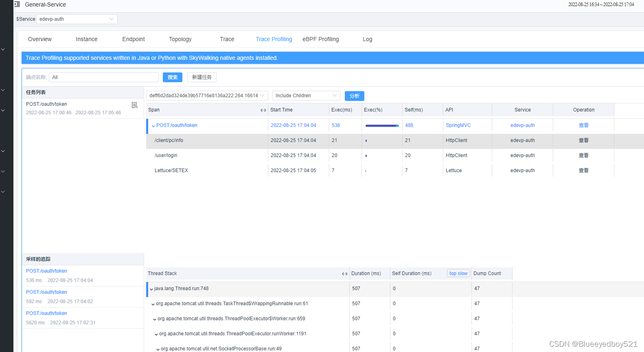Click the time range 2022-08-25 16:34~17:04

pyautogui.click(x=601, y=4)
